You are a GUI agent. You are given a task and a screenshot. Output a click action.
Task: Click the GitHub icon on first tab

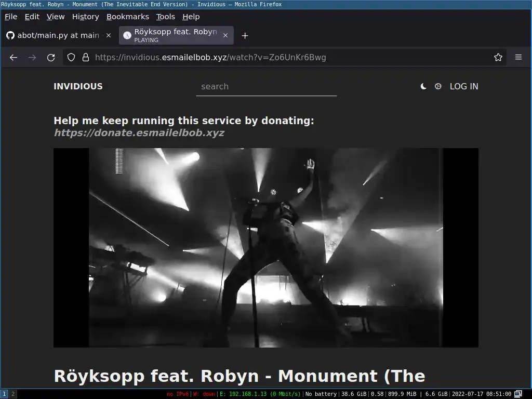[10, 35]
